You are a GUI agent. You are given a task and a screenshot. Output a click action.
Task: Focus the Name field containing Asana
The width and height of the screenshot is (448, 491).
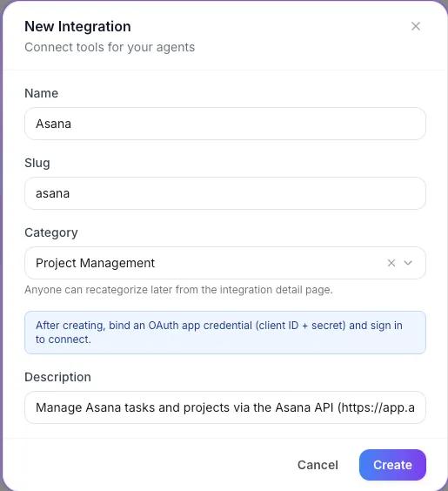(225, 124)
